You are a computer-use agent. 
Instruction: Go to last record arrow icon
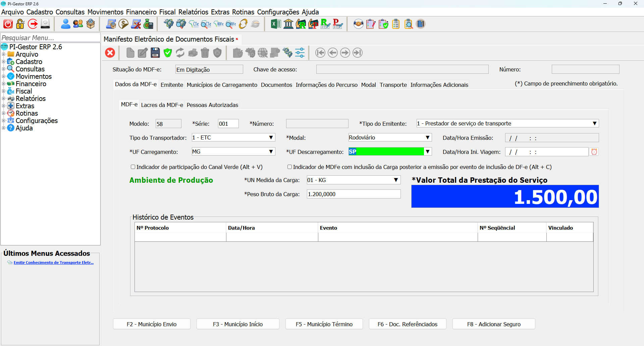pyautogui.click(x=358, y=53)
